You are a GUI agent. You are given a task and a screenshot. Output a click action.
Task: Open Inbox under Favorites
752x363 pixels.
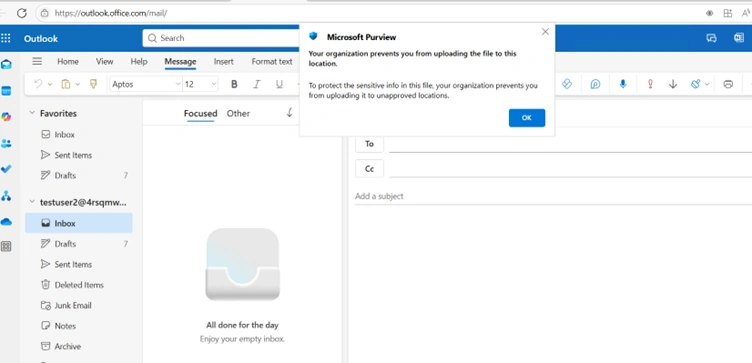pyautogui.click(x=79, y=135)
